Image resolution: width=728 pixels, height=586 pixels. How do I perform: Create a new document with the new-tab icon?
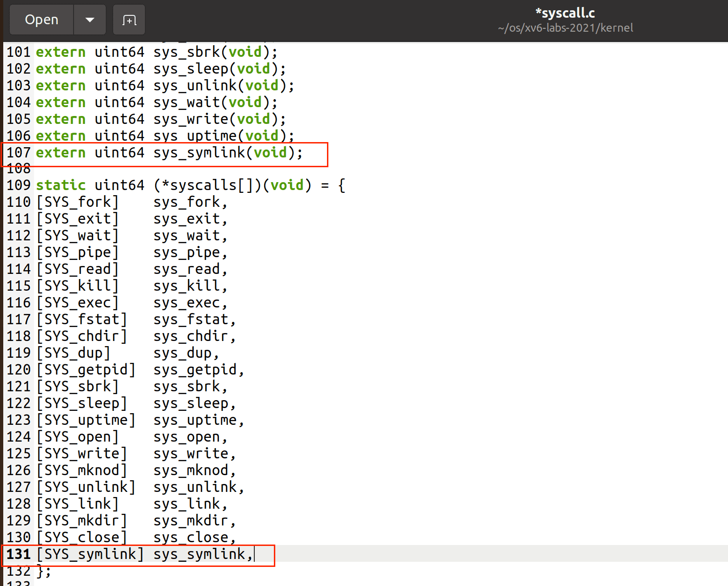(129, 20)
